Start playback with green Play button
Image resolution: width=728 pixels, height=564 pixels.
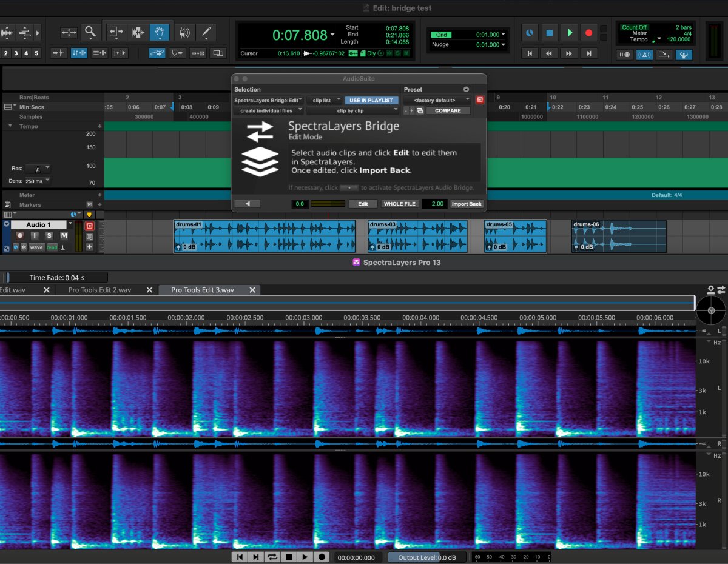click(x=570, y=33)
